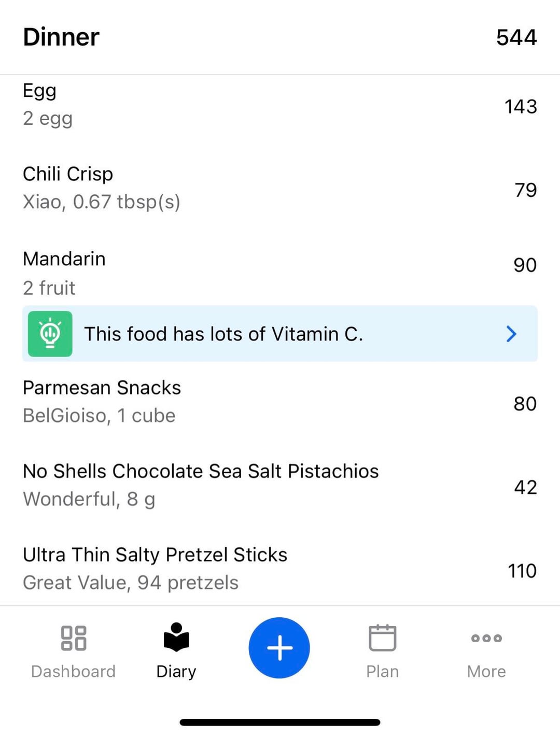Tap the Diary book icon
This screenshot has height=737, width=560.
(176, 637)
